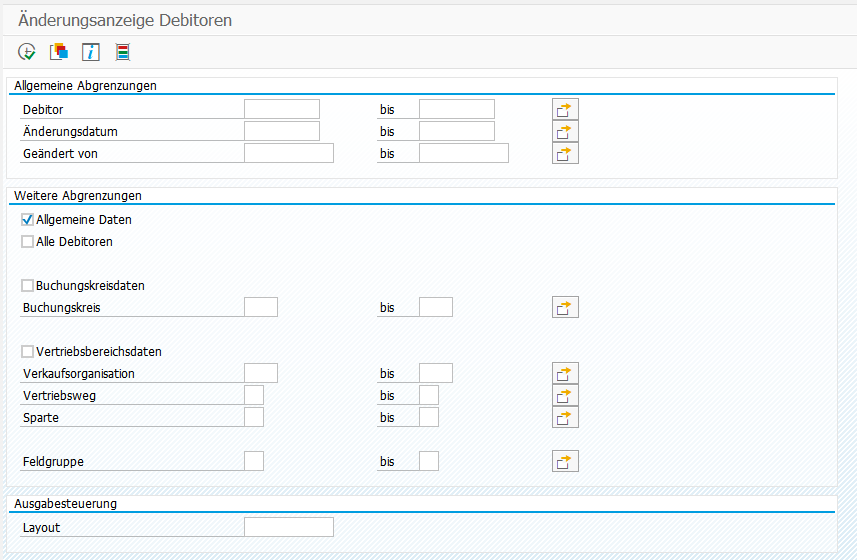This screenshot has height=560, width=857.
Task: Click the striped red-green-blue toolbar icon
Action: point(122,52)
